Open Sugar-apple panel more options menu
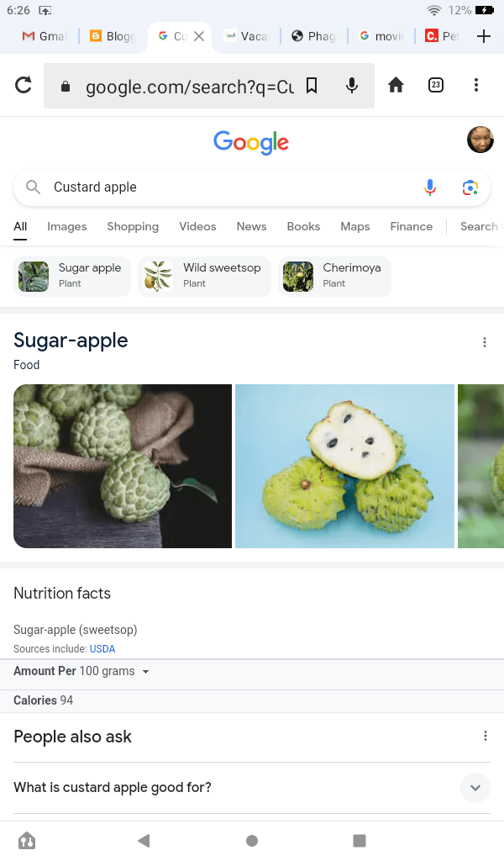This screenshot has width=504, height=861. tap(485, 342)
